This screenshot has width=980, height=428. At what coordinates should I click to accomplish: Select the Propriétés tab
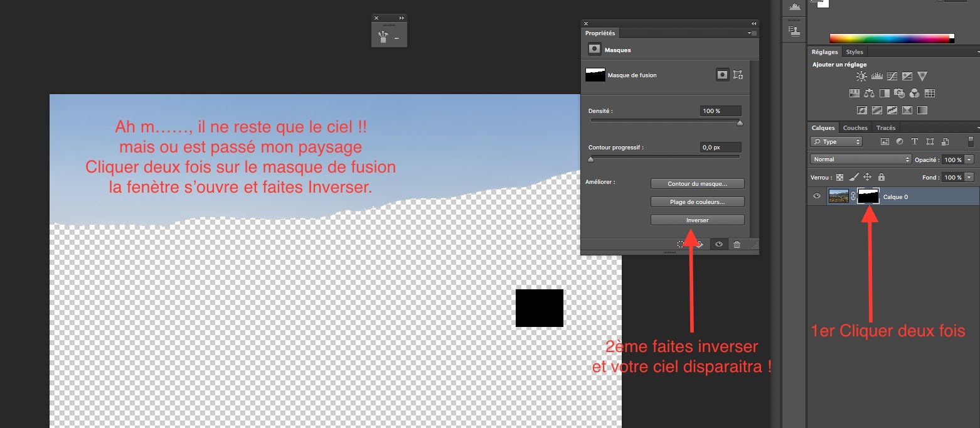coord(600,33)
